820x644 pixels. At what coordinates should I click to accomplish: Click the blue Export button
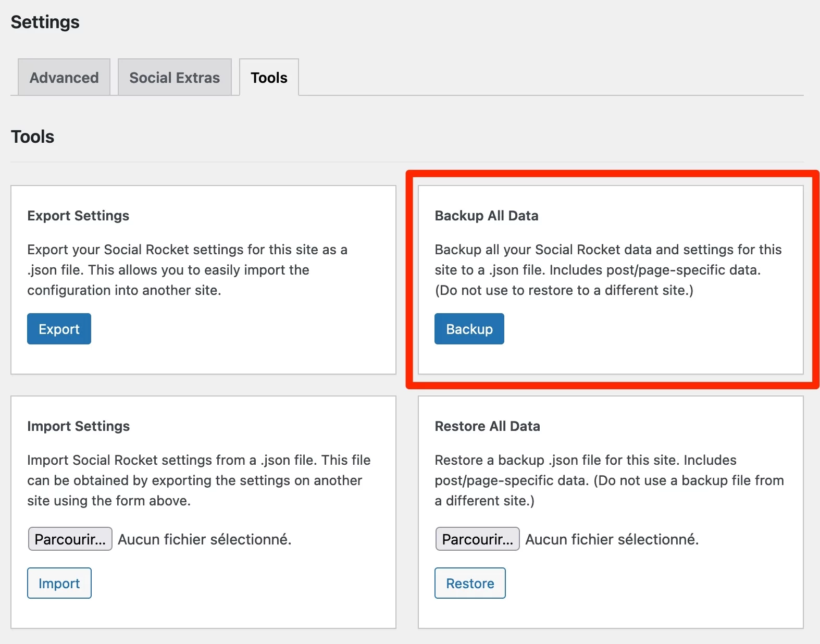click(x=59, y=329)
